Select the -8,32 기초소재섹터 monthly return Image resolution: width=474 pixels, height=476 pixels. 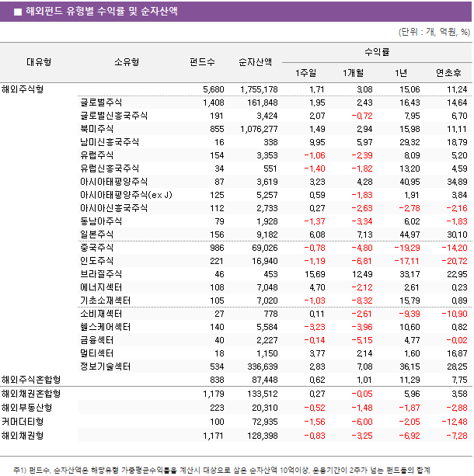click(362, 301)
